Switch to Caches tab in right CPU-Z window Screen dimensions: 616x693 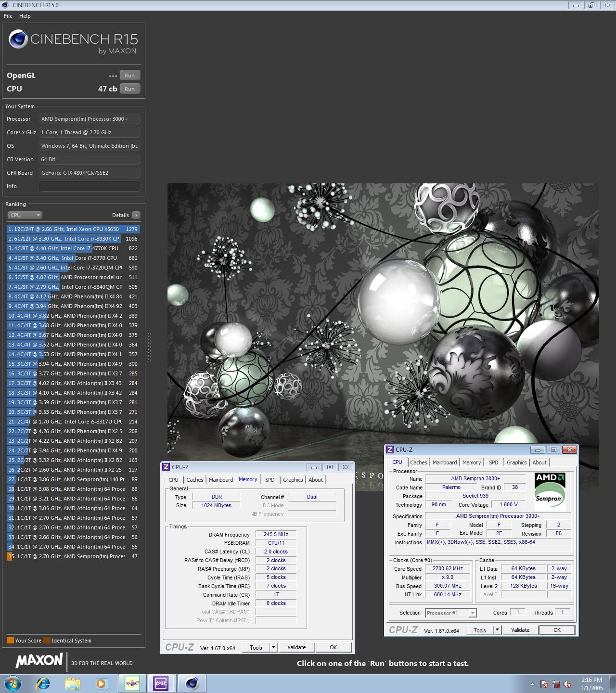pyautogui.click(x=419, y=462)
